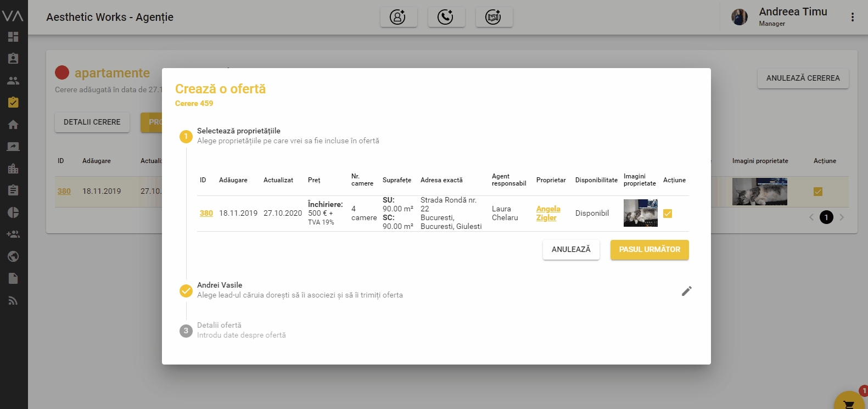Open the three-dot user menu

[852, 17]
